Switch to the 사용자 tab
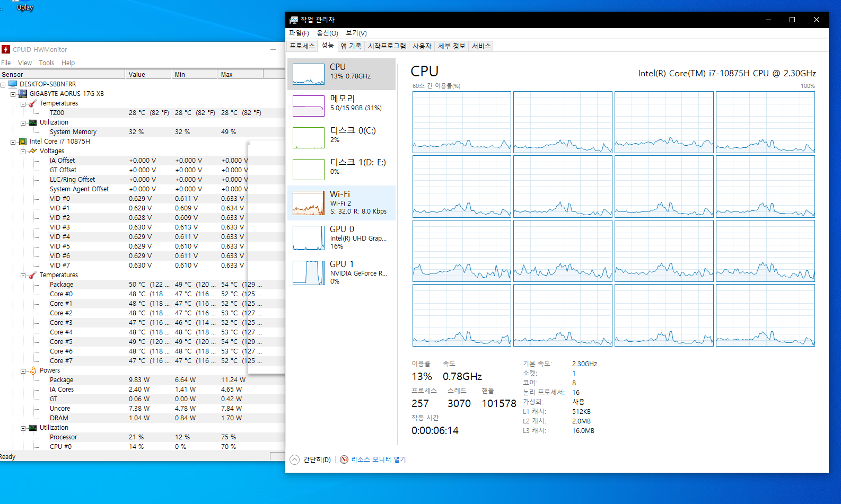Image resolution: width=841 pixels, height=504 pixels. (x=422, y=46)
